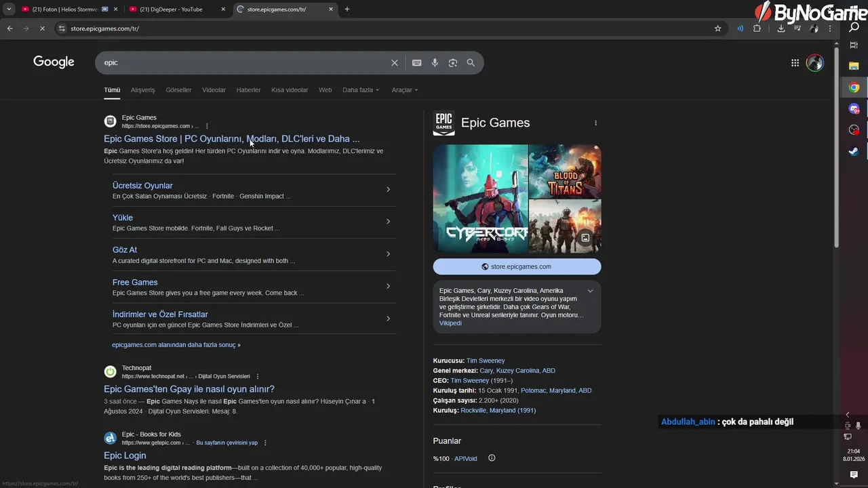Start voice search with the microphone icon
The image size is (868, 488).
click(x=435, y=62)
